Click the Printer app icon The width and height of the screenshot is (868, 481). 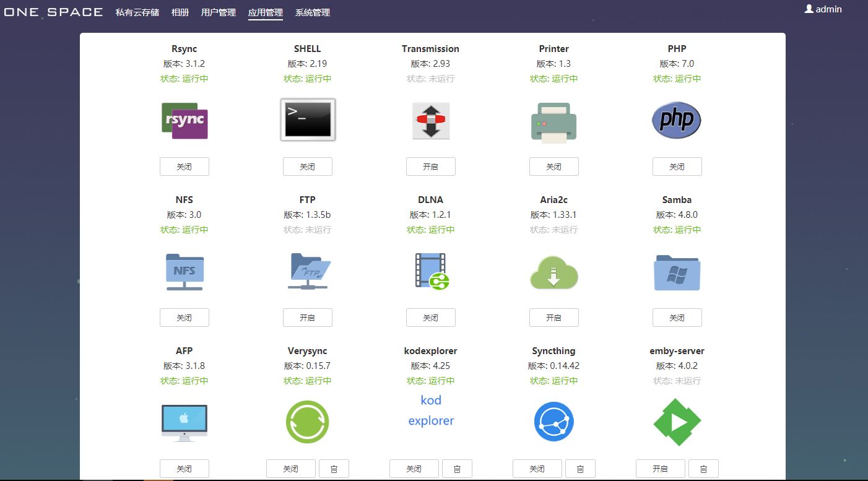click(554, 122)
